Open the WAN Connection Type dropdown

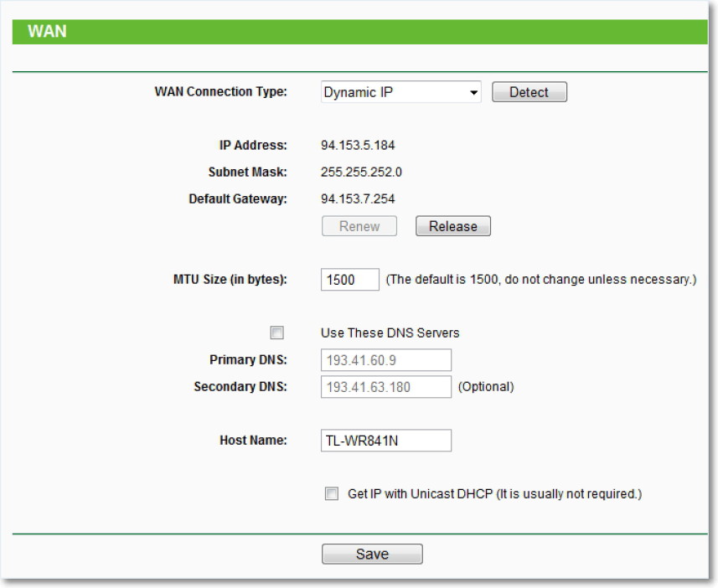400,92
